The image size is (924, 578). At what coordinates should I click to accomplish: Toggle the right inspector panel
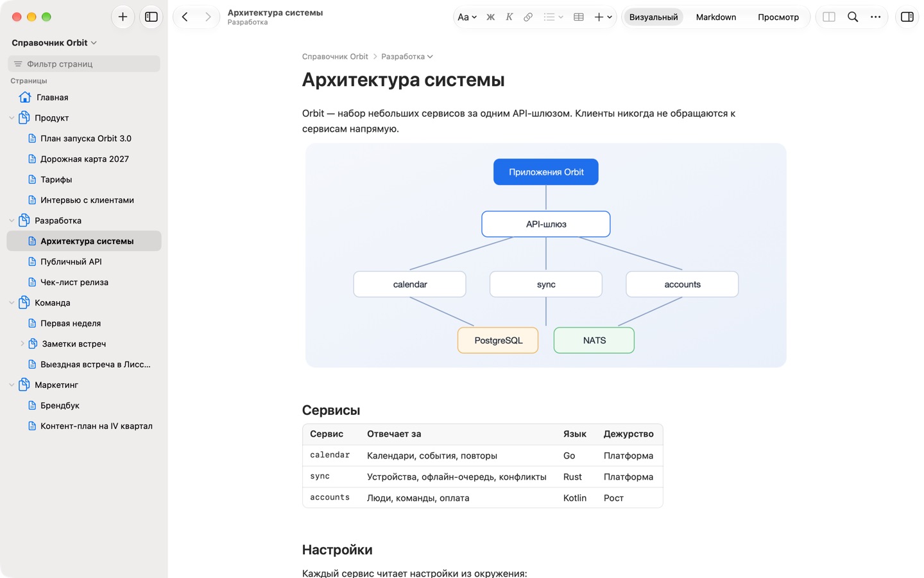907,17
